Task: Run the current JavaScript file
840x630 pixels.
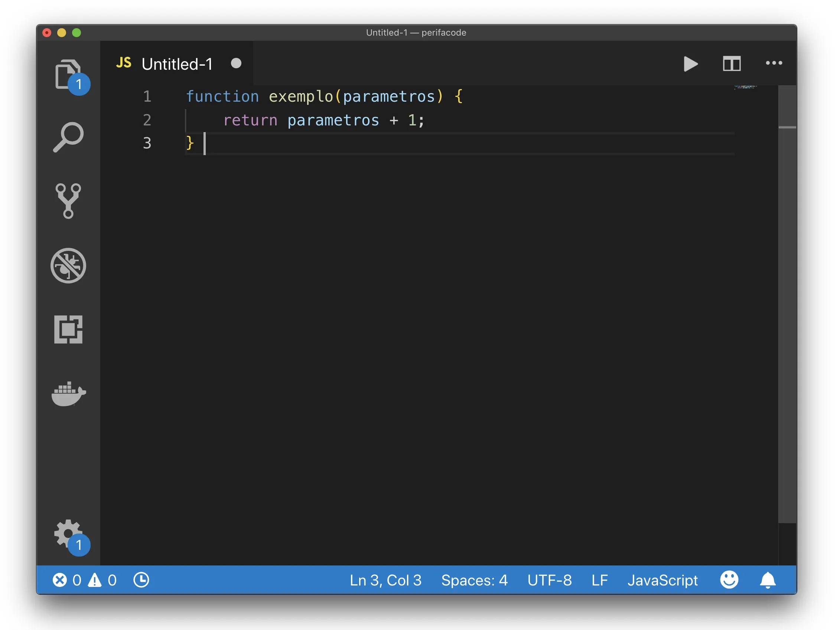Action: tap(690, 63)
